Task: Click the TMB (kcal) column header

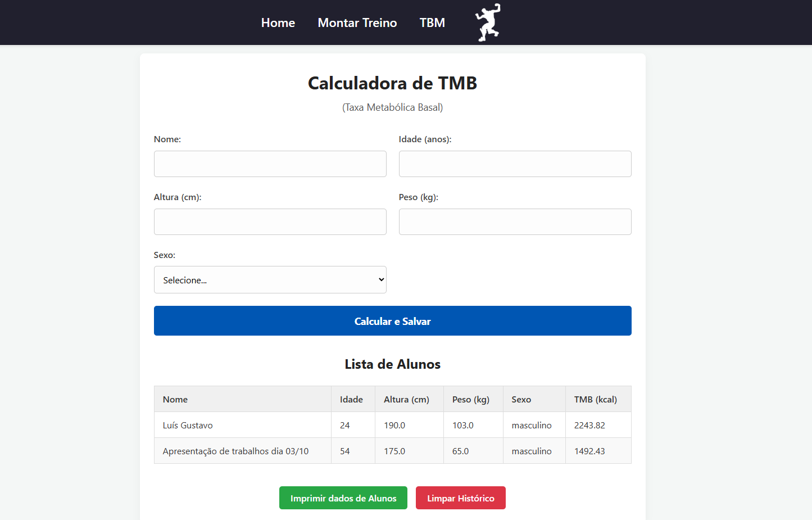Action: click(x=595, y=399)
